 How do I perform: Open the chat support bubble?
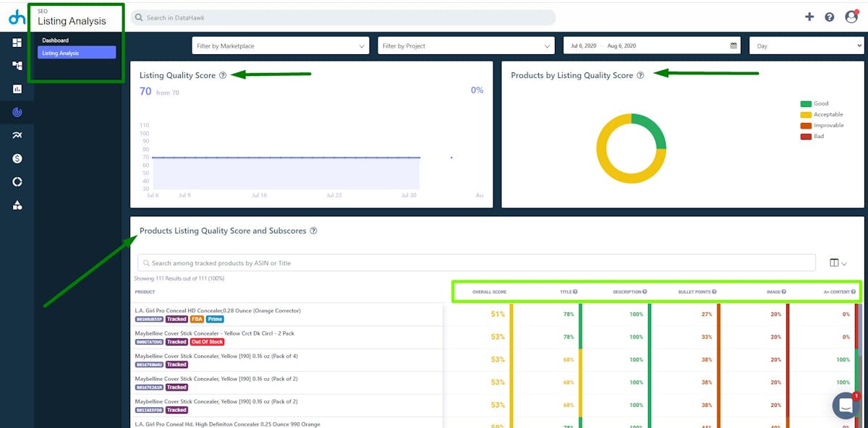click(x=846, y=406)
